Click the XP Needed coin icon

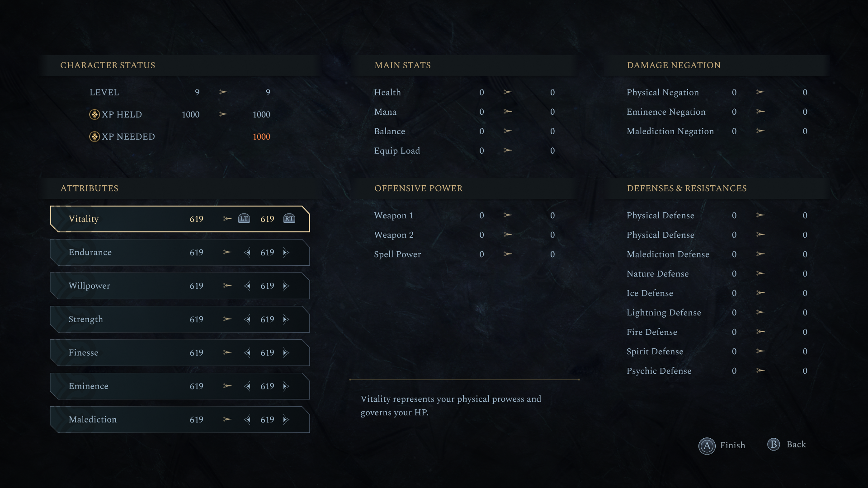94,136
